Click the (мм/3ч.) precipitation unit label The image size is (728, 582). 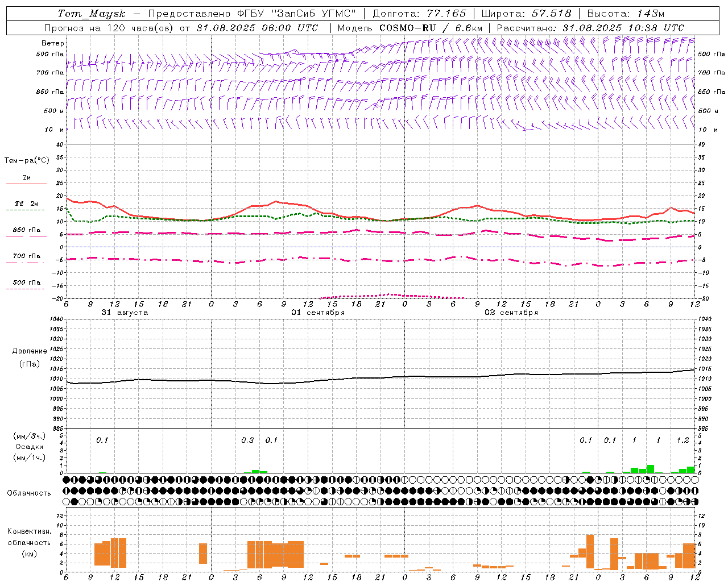31,436
